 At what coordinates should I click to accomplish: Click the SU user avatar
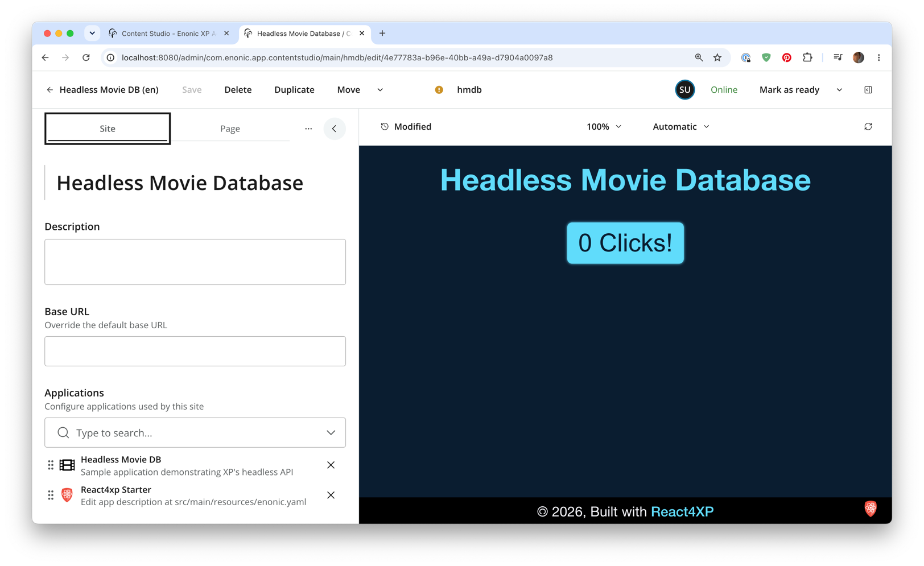coord(685,90)
